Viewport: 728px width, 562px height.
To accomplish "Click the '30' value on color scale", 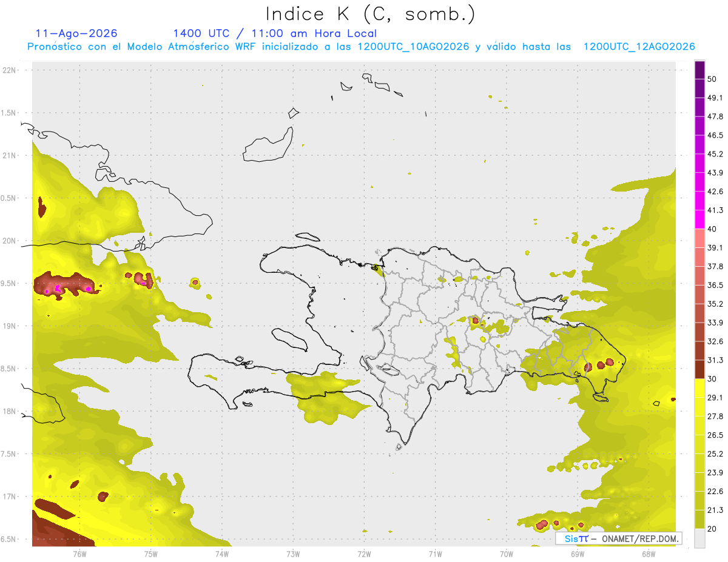I will [x=712, y=379].
